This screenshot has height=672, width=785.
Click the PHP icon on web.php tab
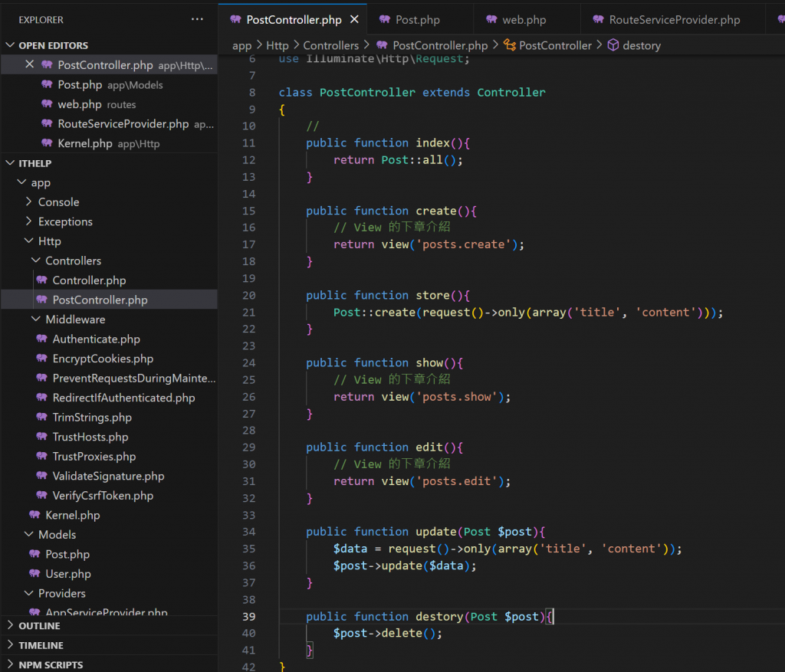[x=491, y=19]
